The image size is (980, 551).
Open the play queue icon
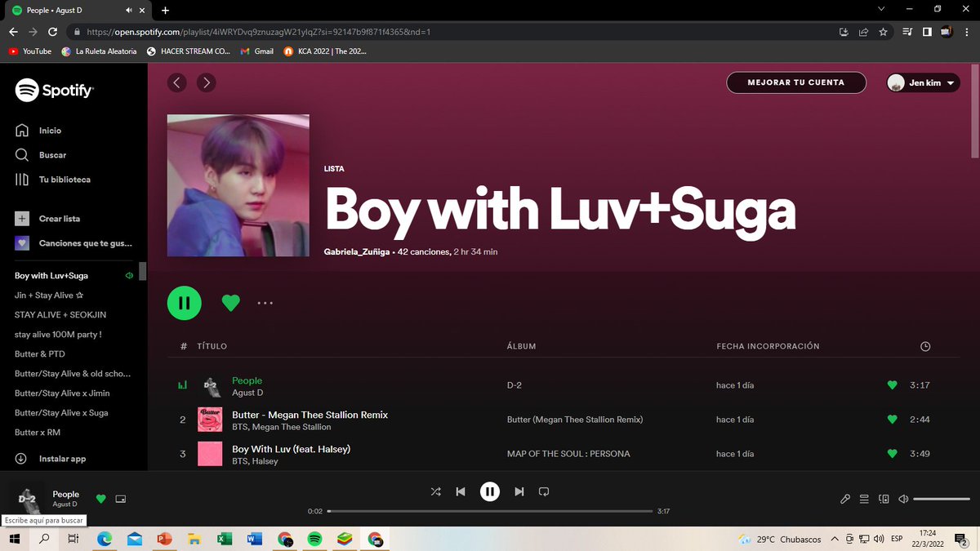pyautogui.click(x=864, y=499)
